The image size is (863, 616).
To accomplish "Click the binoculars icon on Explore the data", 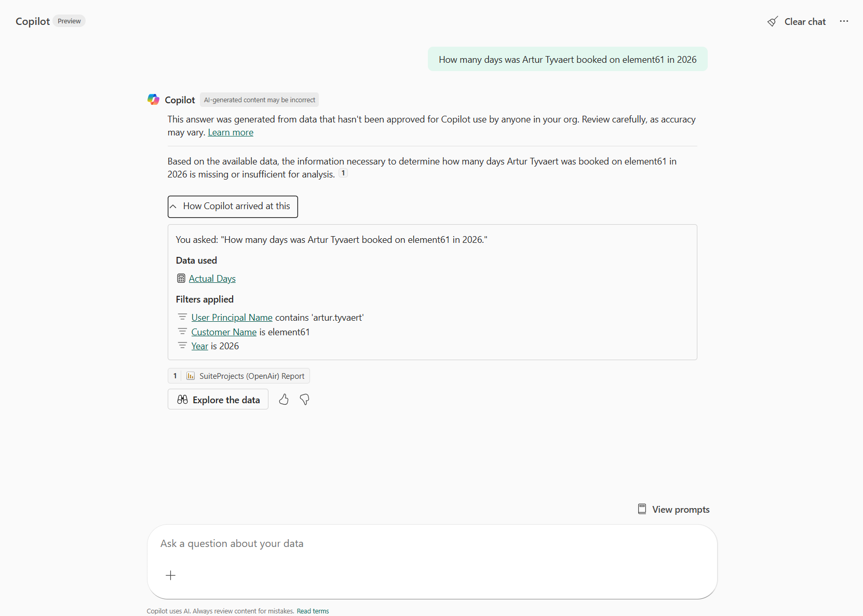I will [x=183, y=400].
